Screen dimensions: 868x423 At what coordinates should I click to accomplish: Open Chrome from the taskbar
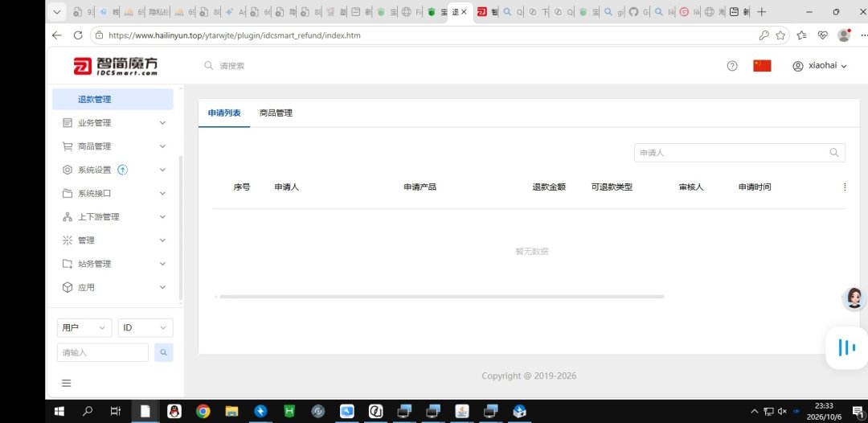tap(203, 412)
